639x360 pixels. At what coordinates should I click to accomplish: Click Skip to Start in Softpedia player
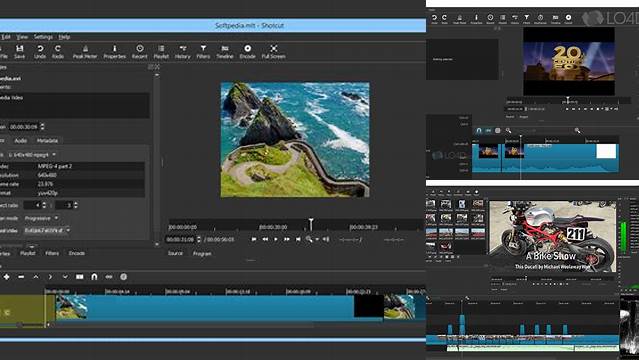254,239
